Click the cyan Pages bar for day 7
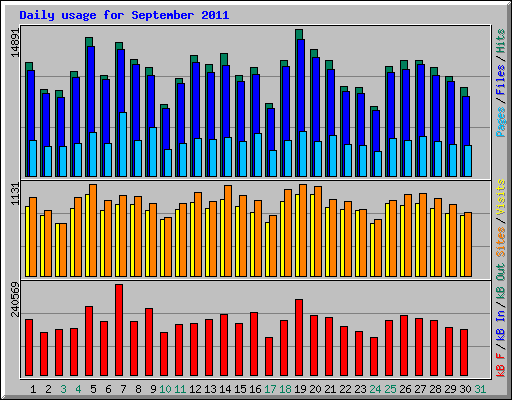Screen dimensions: 512x400 point(123,144)
